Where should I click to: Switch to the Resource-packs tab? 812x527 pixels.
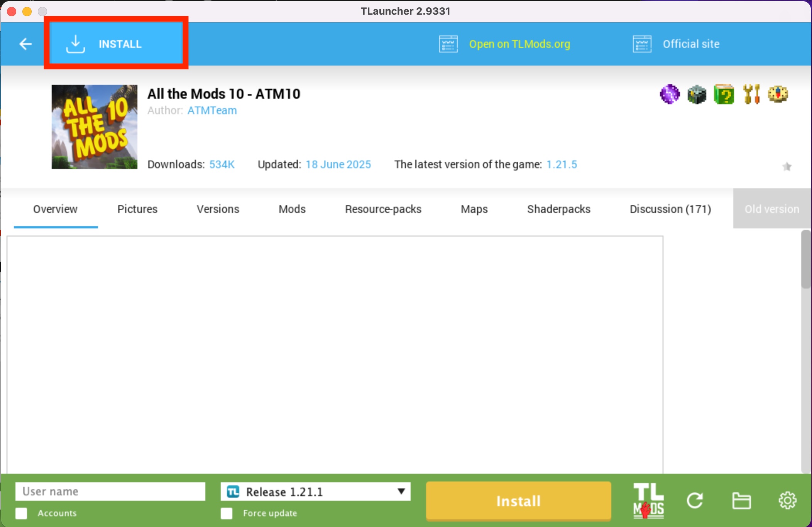(383, 209)
